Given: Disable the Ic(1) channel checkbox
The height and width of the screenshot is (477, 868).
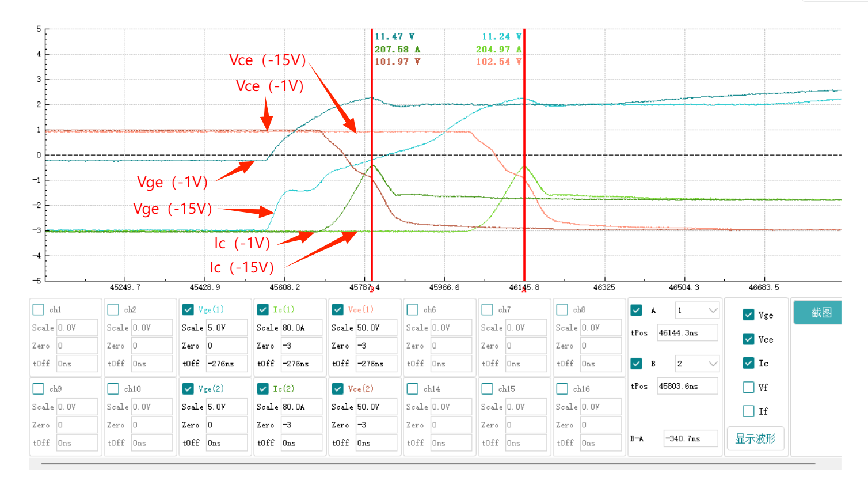Looking at the screenshot, I should pos(262,310).
